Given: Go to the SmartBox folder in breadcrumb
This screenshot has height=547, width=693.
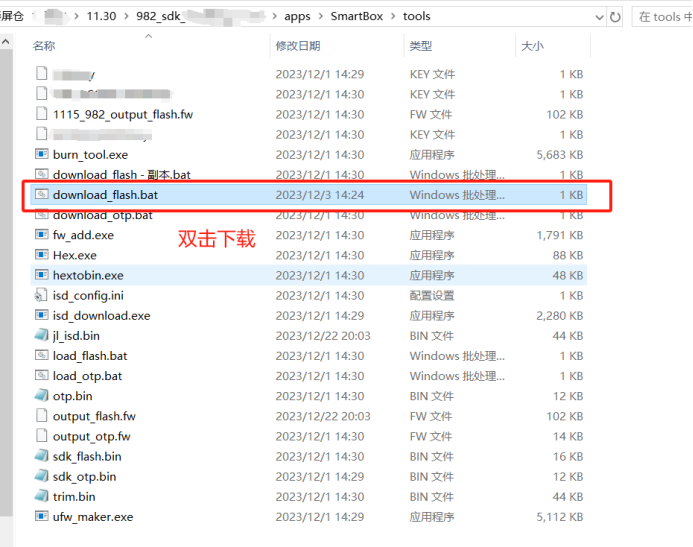Looking at the screenshot, I should (x=357, y=16).
